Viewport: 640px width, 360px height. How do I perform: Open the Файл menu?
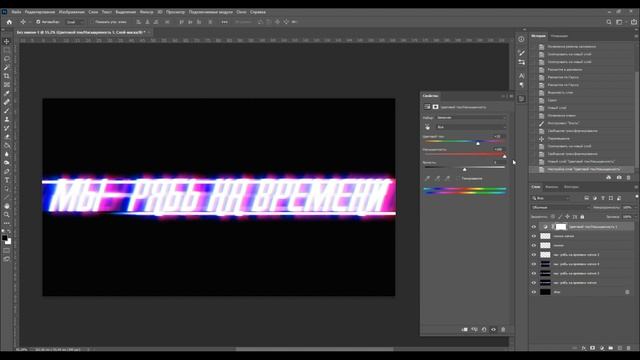[x=16, y=12]
